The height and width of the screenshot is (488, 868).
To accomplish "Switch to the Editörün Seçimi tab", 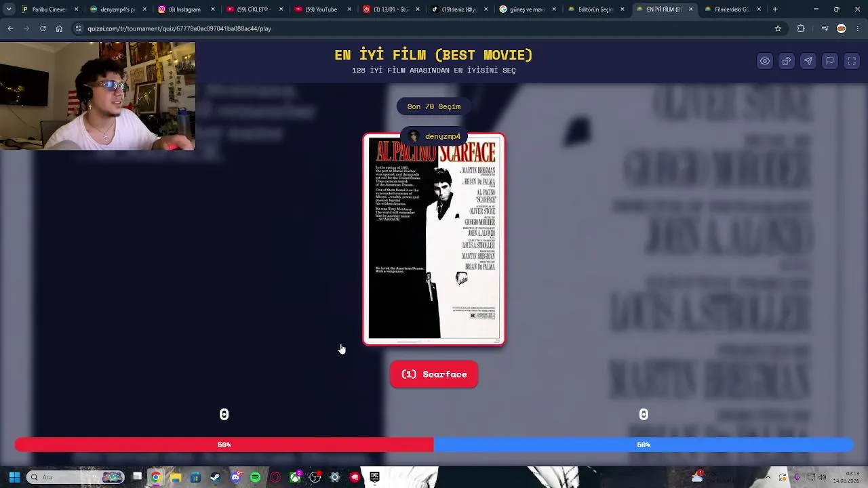I will [x=595, y=9].
